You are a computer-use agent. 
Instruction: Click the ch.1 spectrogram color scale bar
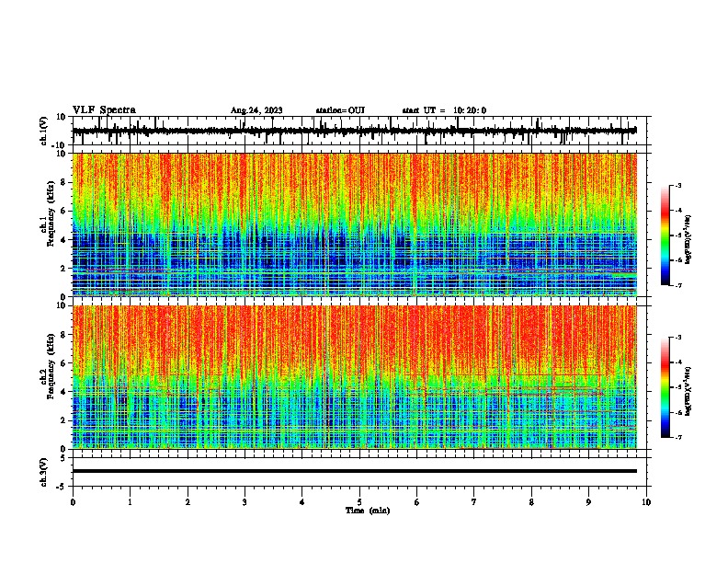coord(665,236)
